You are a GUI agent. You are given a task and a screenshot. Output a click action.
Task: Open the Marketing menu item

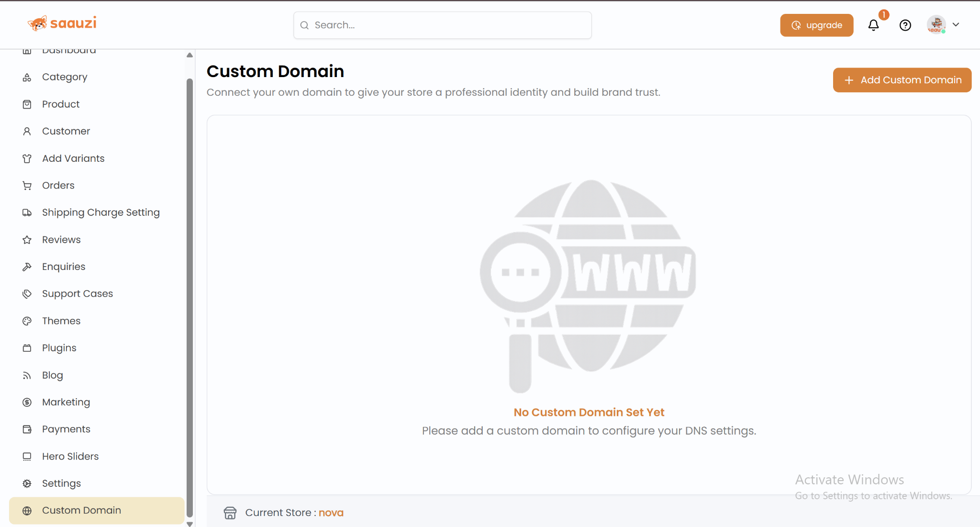pos(66,402)
